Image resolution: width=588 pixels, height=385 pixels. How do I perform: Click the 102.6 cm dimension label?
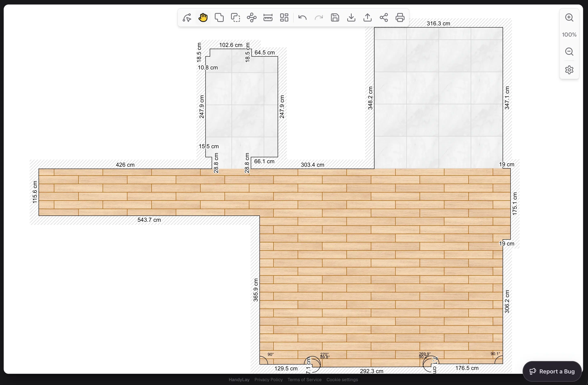[231, 45]
